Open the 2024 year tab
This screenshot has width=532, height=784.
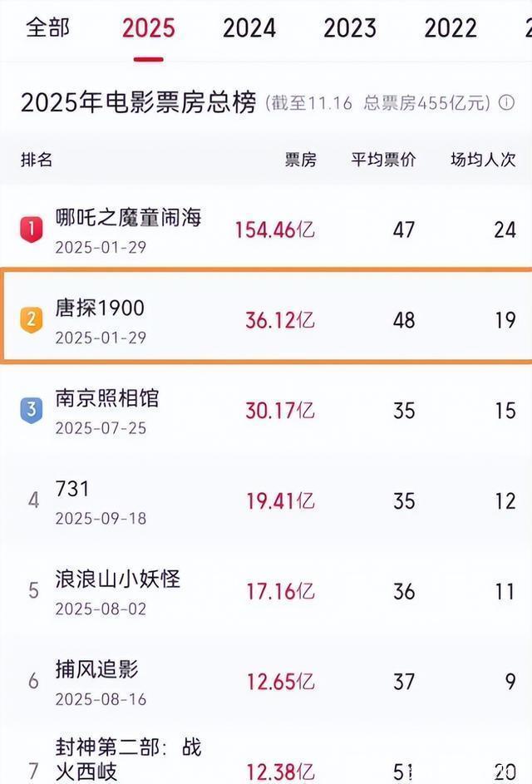[249, 29]
